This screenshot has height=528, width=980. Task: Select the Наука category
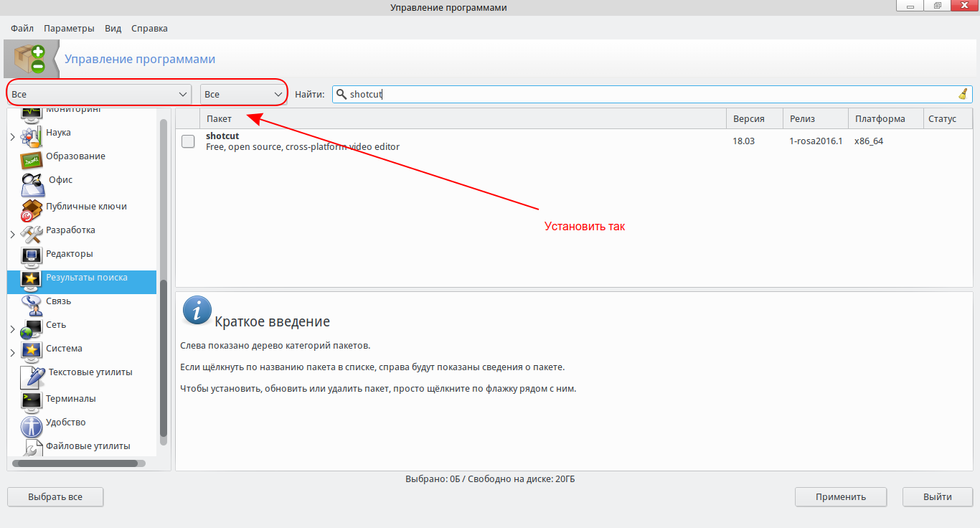point(58,133)
